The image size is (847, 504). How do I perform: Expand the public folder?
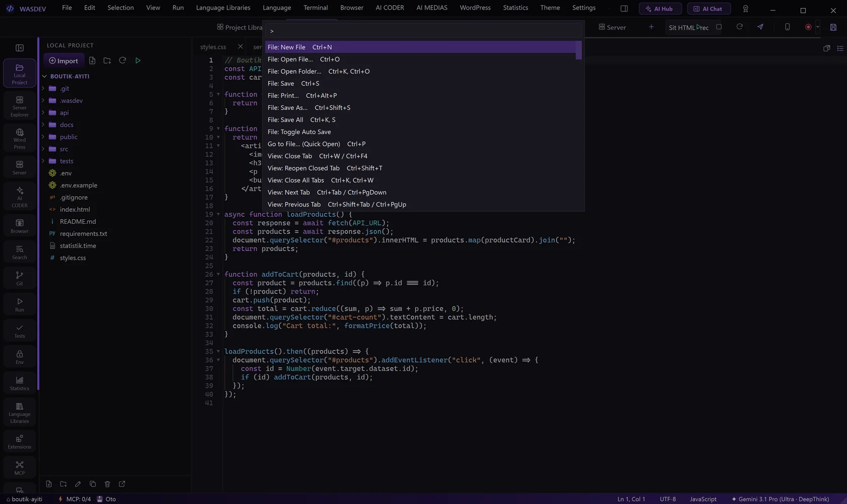[x=43, y=137]
